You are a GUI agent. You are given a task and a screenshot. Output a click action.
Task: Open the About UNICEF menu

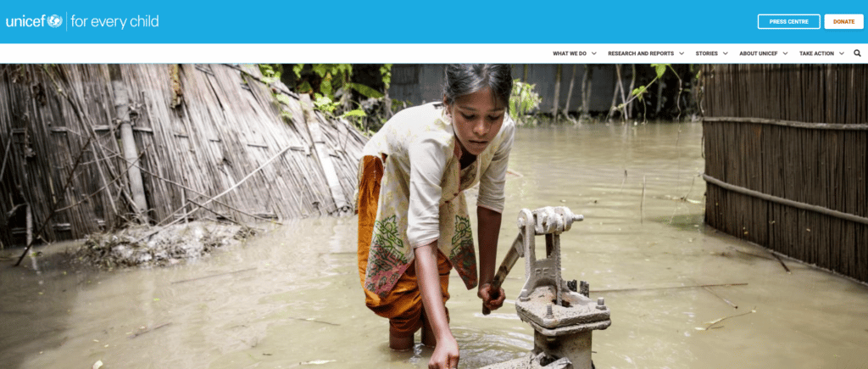[759, 53]
